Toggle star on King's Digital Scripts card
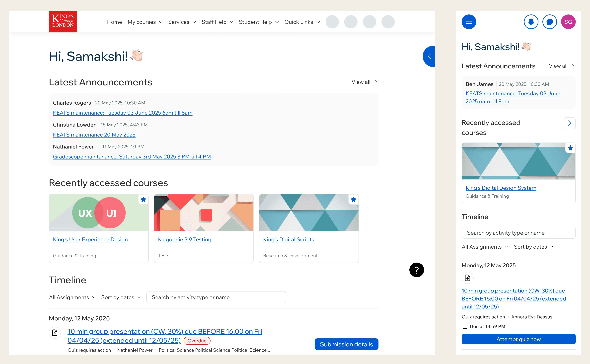 [x=353, y=200]
